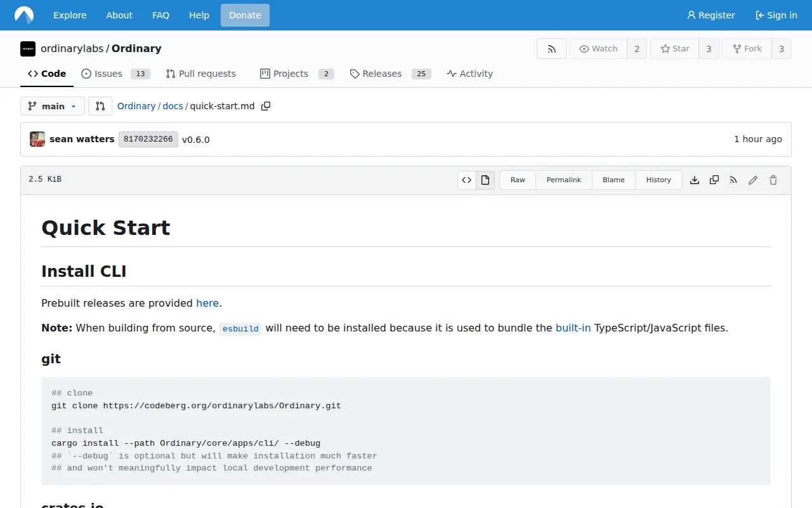Open the Permalink for this file
The width and height of the screenshot is (812, 508).
click(x=564, y=180)
